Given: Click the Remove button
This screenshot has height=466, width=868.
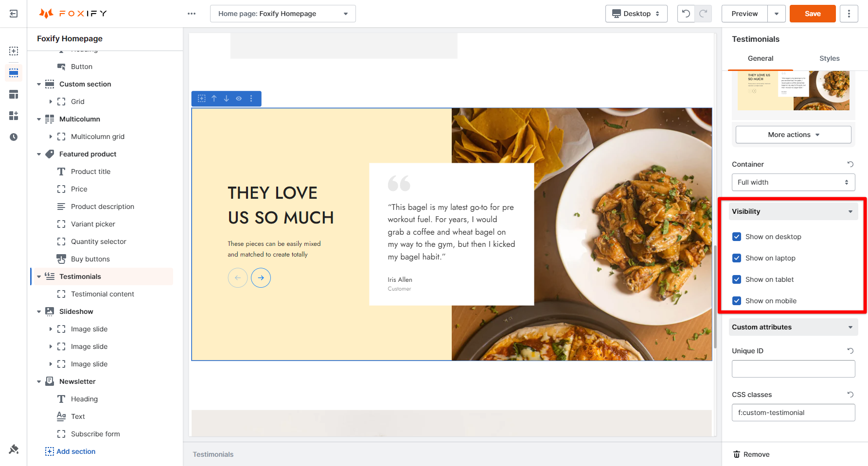Looking at the screenshot, I should [x=751, y=454].
